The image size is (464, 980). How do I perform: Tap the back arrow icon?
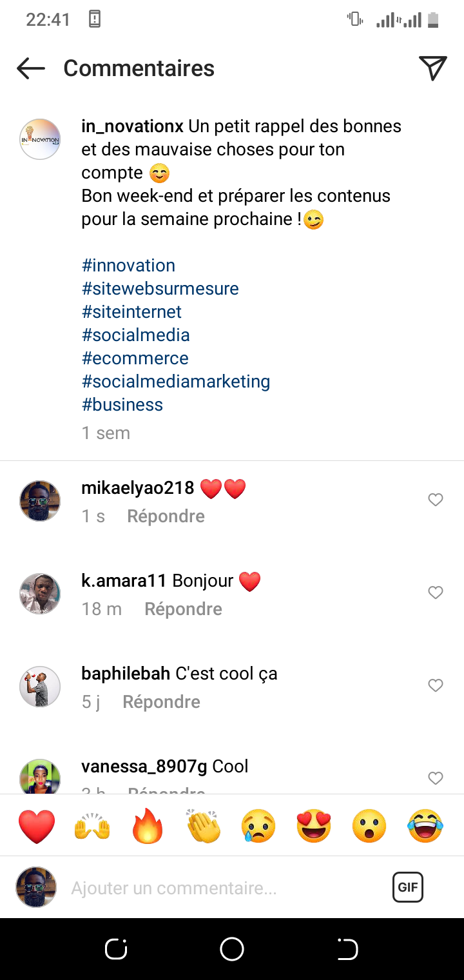point(30,68)
